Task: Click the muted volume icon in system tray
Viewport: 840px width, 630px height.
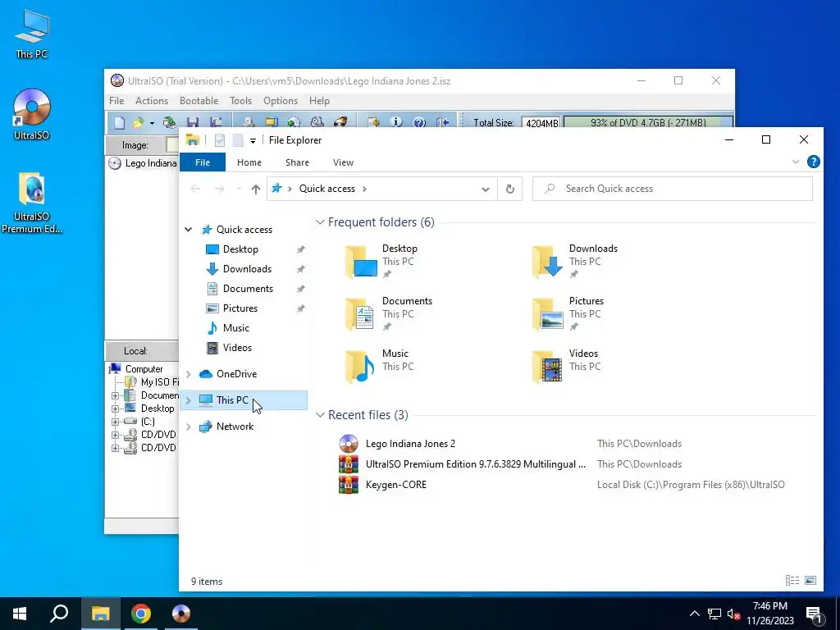Action: (x=733, y=614)
